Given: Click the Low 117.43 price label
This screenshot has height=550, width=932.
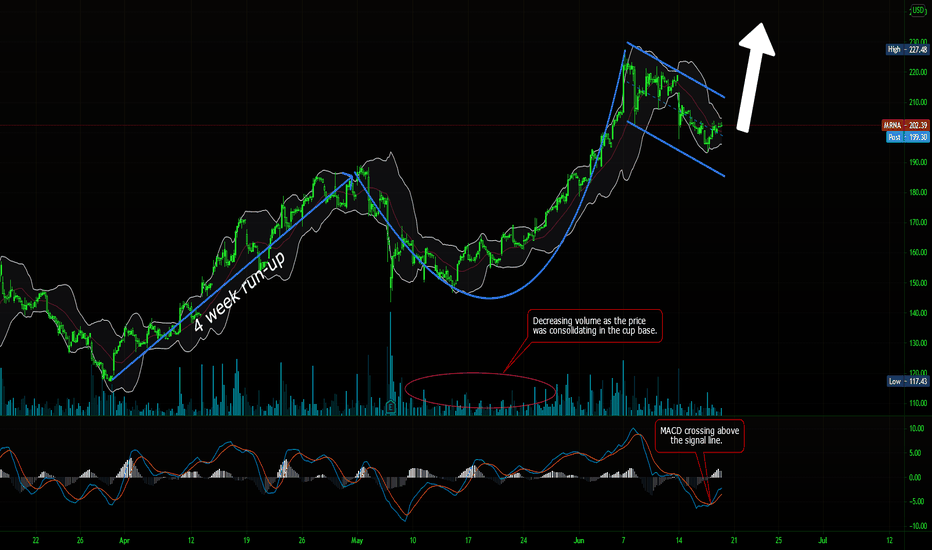Looking at the screenshot, I should tap(907, 381).
